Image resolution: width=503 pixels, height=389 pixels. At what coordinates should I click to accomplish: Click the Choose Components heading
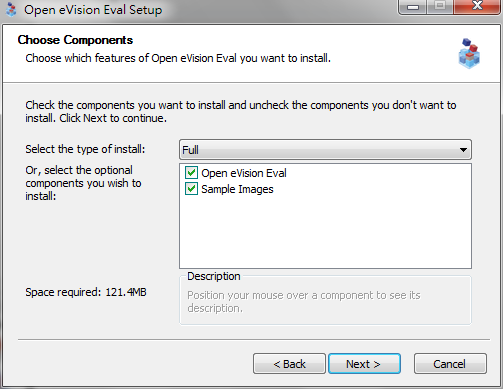point(75,40)
